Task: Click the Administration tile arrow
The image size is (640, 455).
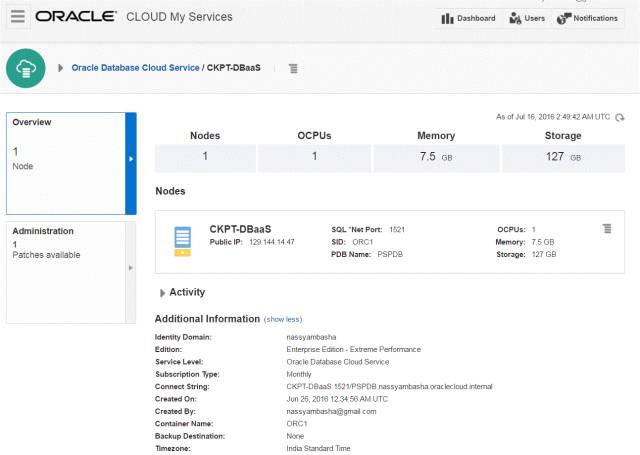Action: pos(130,270)
